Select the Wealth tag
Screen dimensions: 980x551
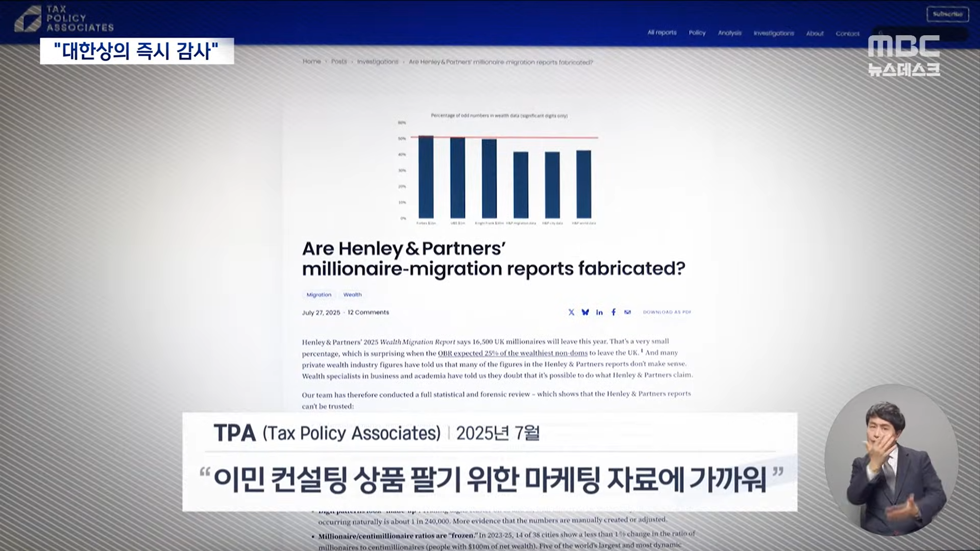click(x=352, y=295)
